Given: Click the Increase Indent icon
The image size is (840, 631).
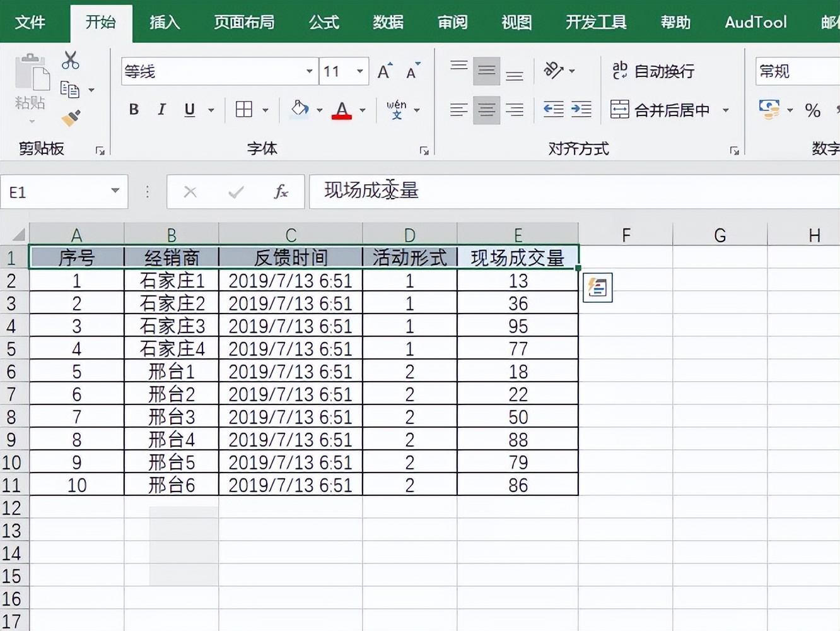Looking at the screenshot, I should [581, 109].
